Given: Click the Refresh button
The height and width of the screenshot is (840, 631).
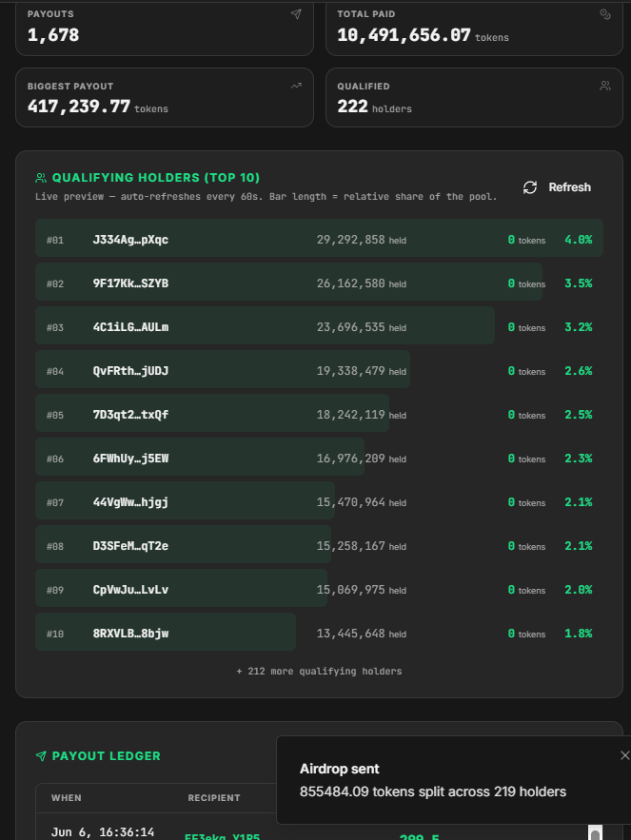Looking at the screenshot, I should pos(557,187).
